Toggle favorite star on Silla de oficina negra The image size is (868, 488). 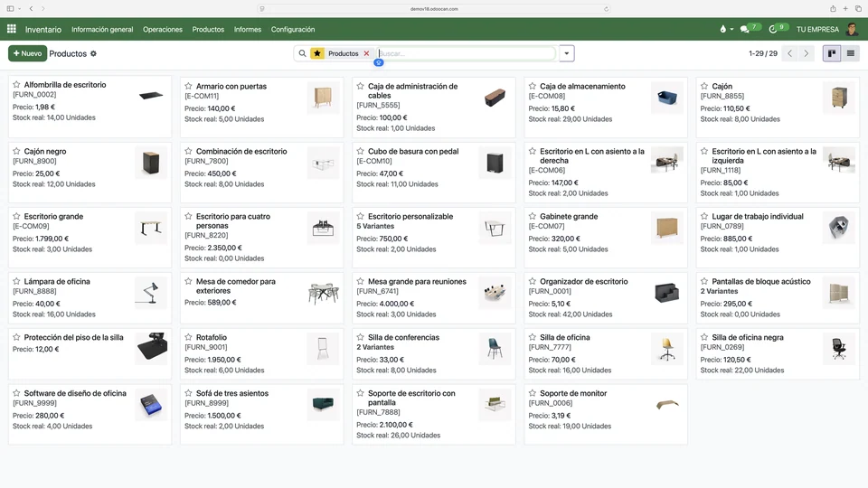tap(704, 337)
